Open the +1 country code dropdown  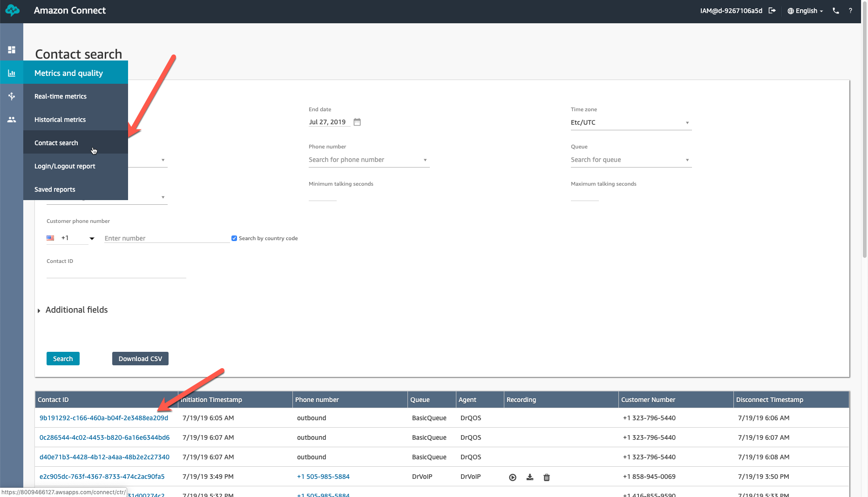[x=71, y=238]
